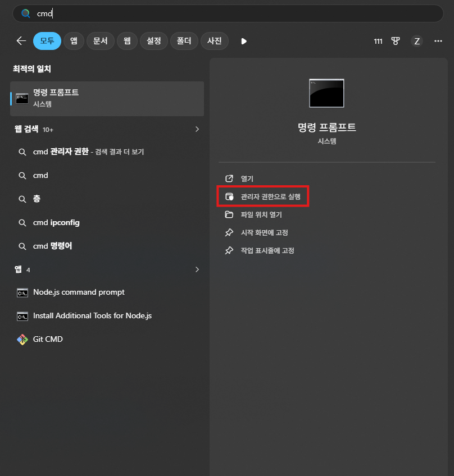454x476 pixels.
Task: Open the three-dot options menu
Action: [438, 41]
